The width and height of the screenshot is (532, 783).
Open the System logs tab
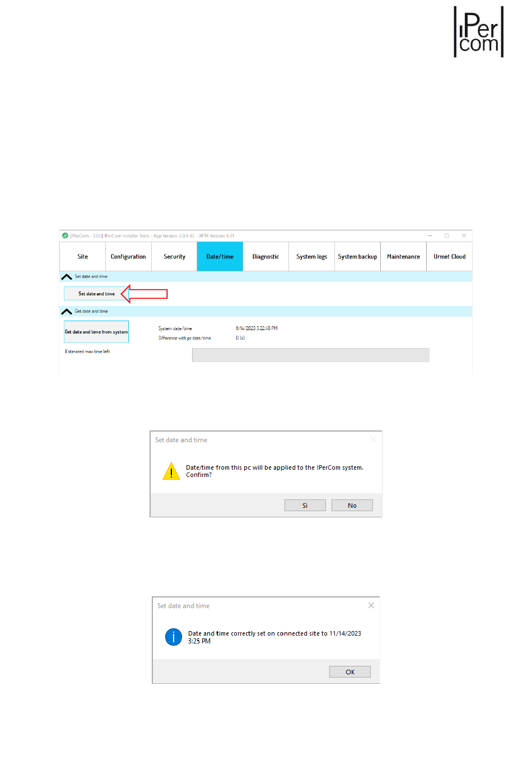click(311, 257)
